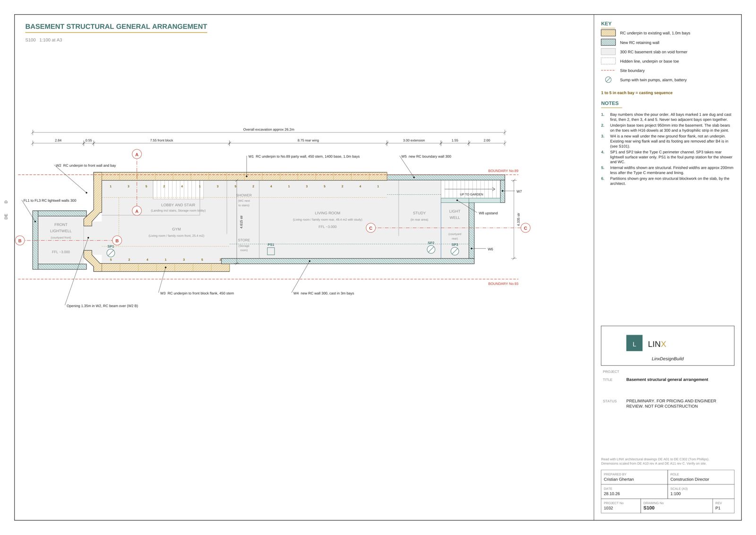Click the '8.75 rear wing' dimension text
Viewport: 756px width, 535px height.
click(x=308, y=140)
